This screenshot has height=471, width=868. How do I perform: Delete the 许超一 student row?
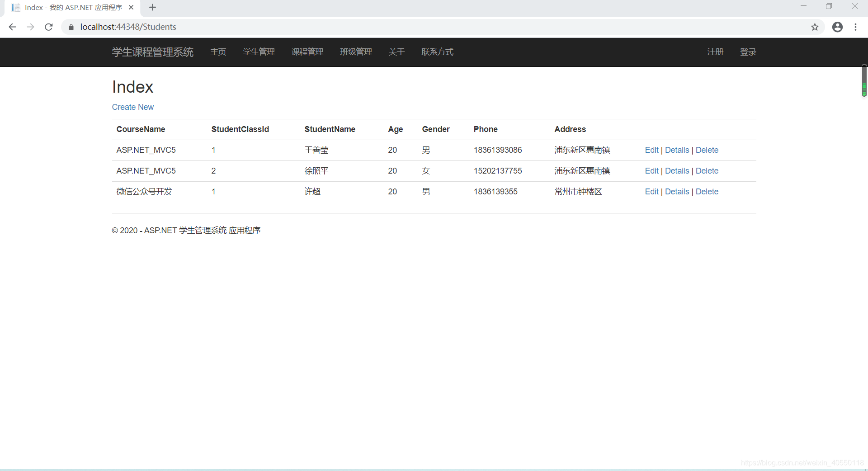tap(707, 192)
